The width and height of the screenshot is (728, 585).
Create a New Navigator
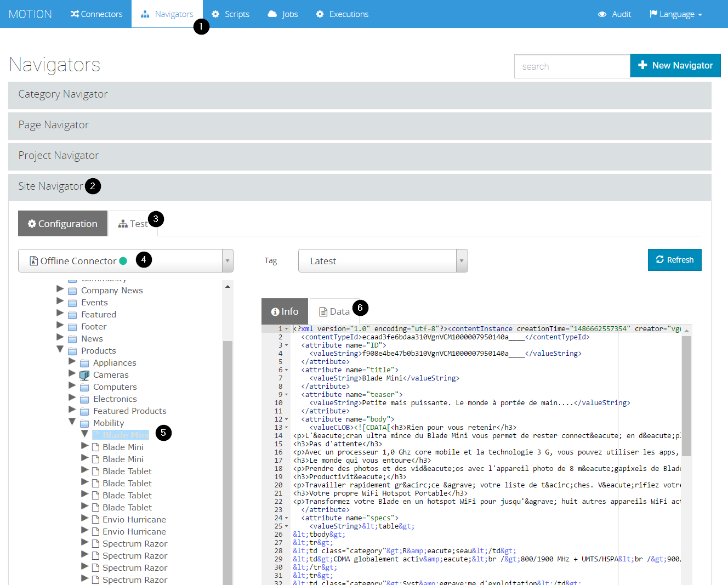[x=675, y=65]
